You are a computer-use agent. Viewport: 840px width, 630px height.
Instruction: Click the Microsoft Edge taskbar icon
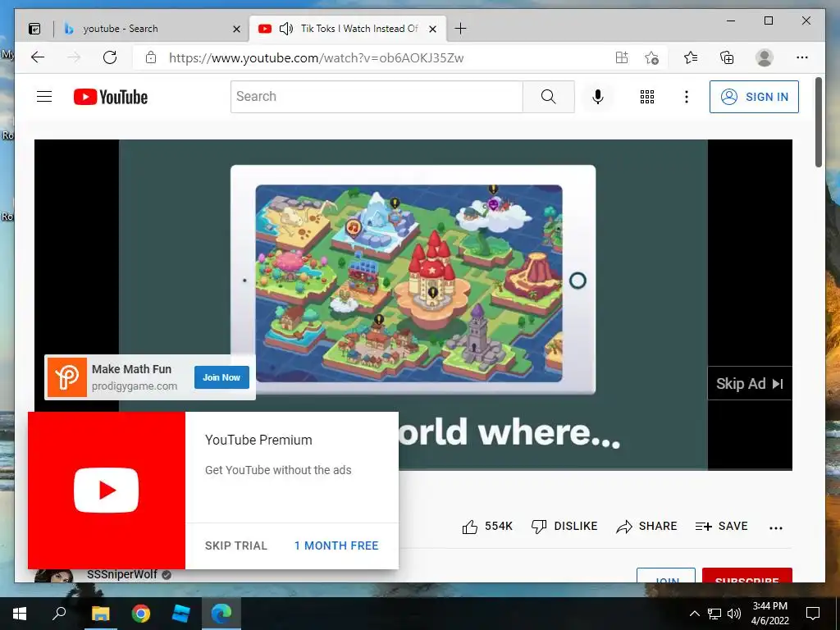coord(221,613)
